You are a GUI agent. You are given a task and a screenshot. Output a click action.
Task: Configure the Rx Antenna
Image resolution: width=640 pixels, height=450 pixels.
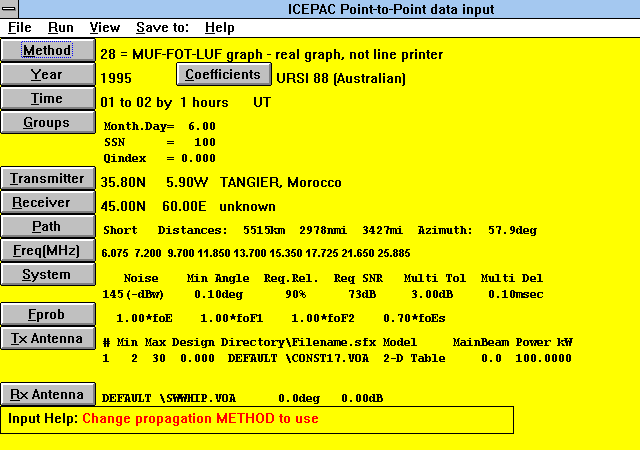(x=47, y=393)
